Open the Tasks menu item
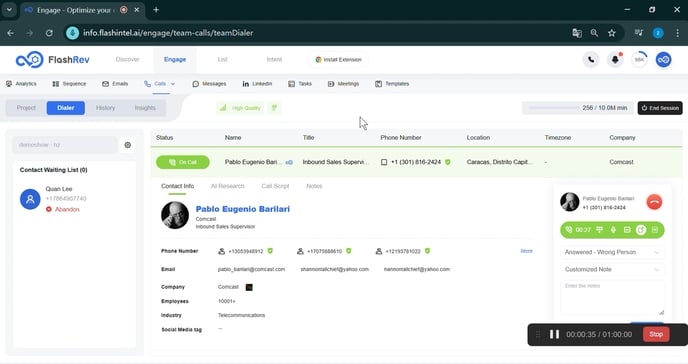This screenshot has width=688, height=364. 300,84
